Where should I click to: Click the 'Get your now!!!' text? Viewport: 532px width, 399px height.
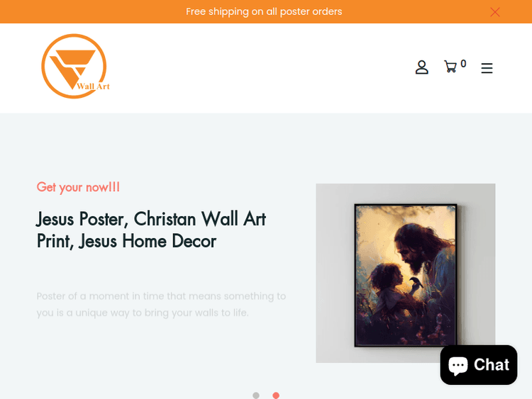click(x=78, y=187)
